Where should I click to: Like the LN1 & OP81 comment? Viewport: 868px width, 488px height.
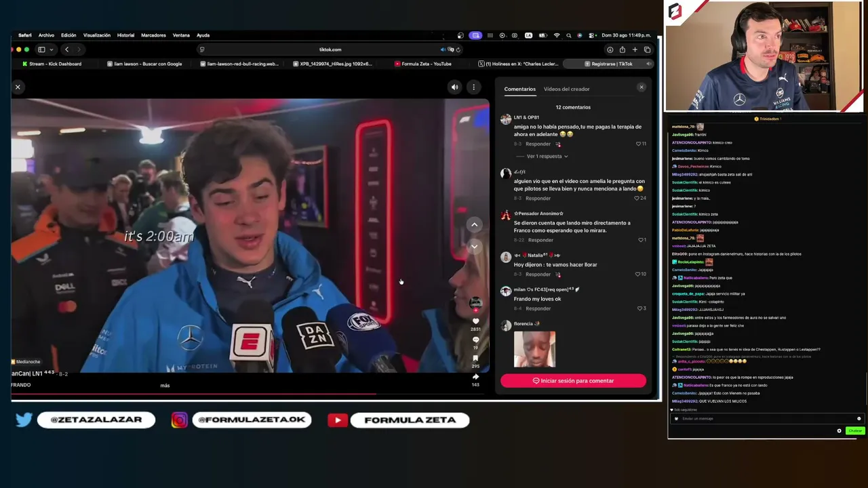coord(638,144)
